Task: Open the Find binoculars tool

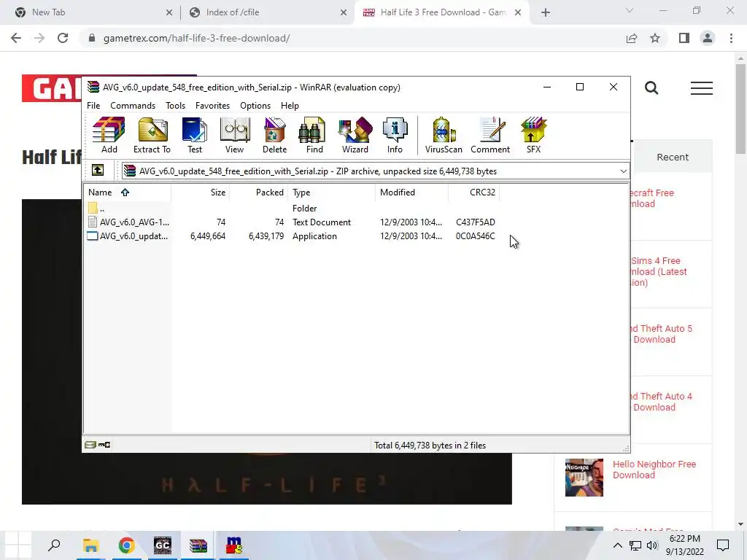Action: pos(314,135)
